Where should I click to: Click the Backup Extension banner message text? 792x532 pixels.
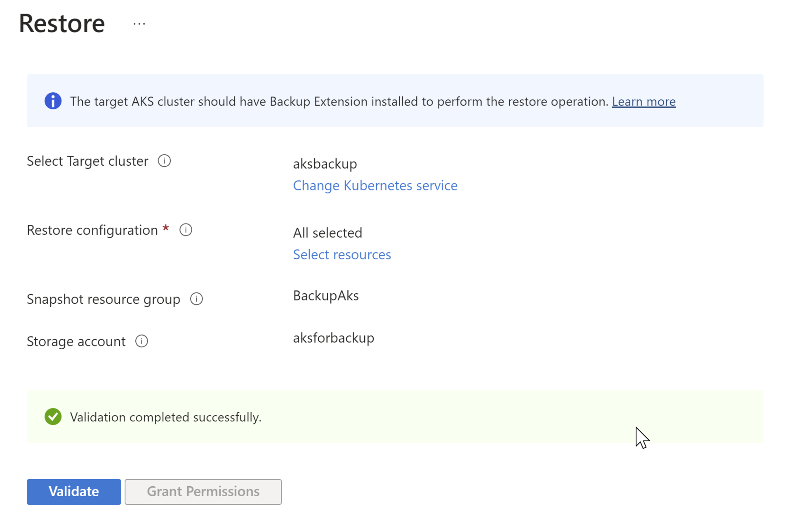(x=339, y=101)
